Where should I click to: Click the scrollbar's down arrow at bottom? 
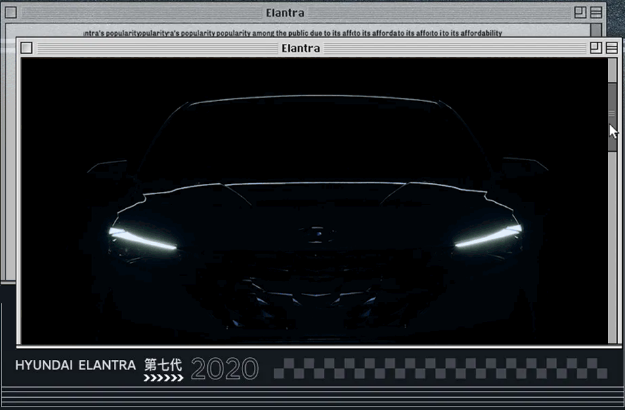613,337
